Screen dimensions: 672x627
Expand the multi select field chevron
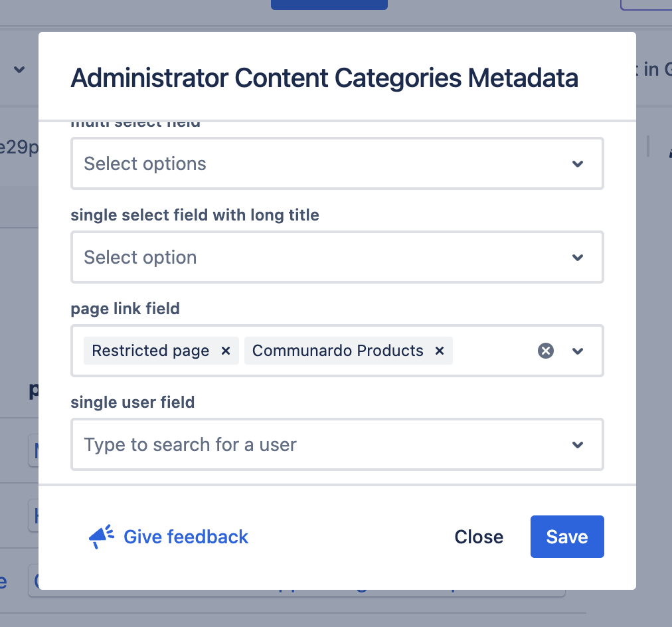tap(578, 164)
